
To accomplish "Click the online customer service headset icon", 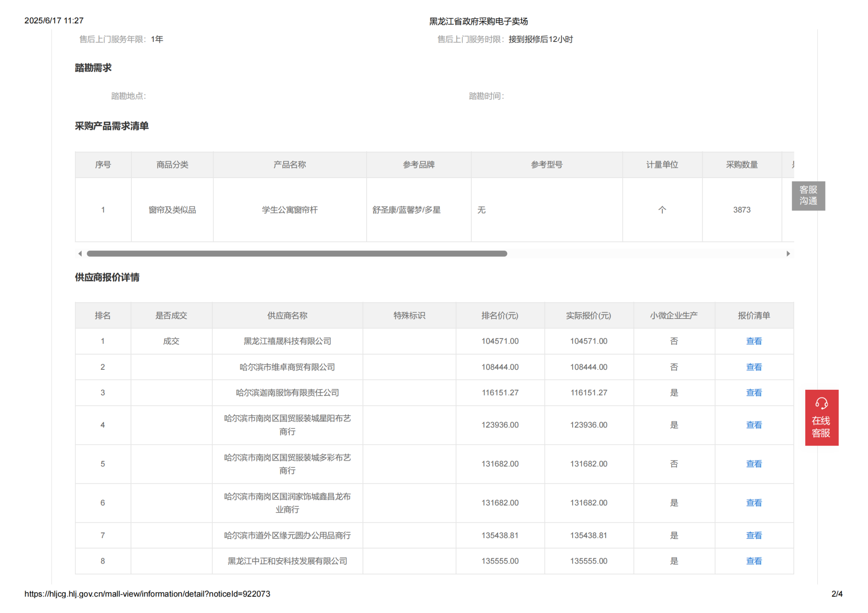I will pos(821,403).
